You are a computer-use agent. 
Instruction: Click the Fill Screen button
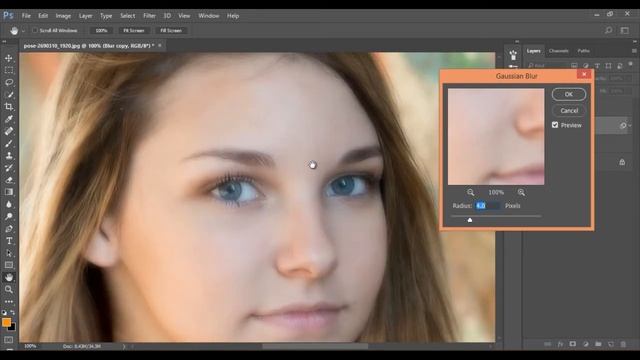click(171, 31)
